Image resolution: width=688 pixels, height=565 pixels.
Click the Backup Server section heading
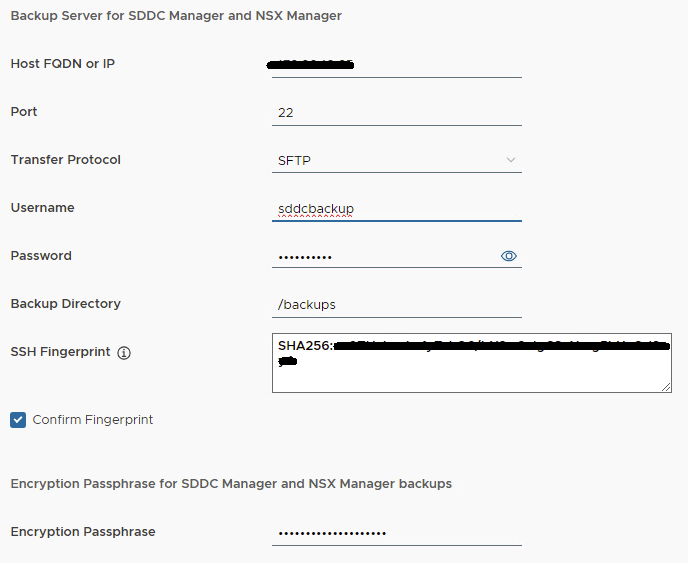176,16
